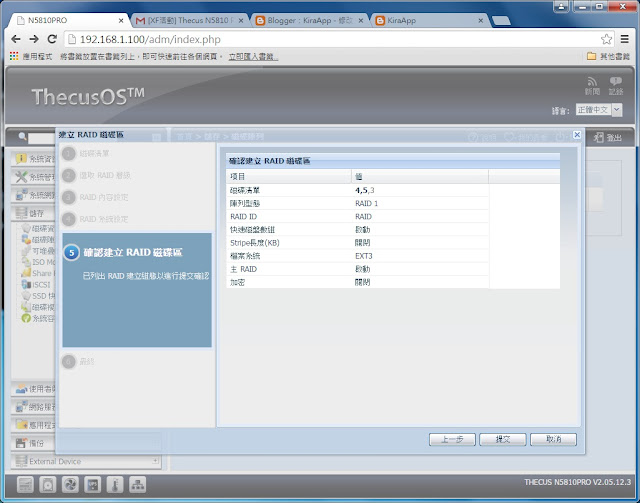Expand the External Device sidebar section
Screen dimensions: 640x503
156,461
